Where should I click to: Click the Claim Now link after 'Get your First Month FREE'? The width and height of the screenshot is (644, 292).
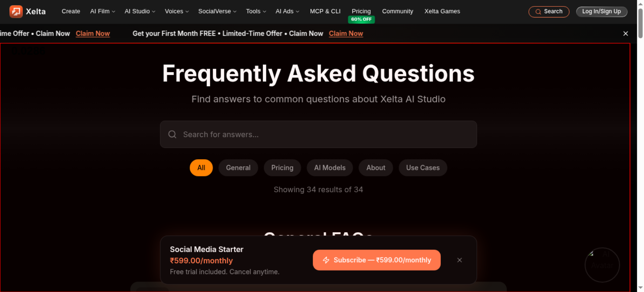[x=346, y=33]
